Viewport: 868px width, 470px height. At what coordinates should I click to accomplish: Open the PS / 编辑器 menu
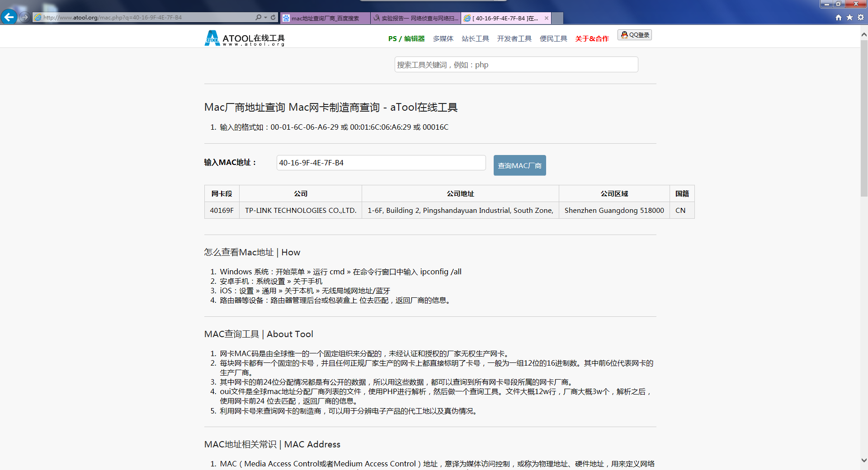[x=406, y=39]
